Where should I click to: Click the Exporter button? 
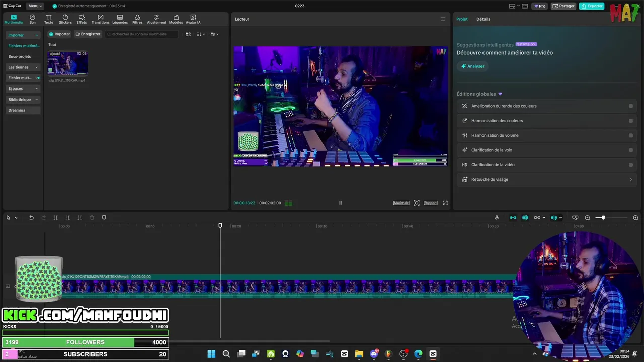pos(592,6)
